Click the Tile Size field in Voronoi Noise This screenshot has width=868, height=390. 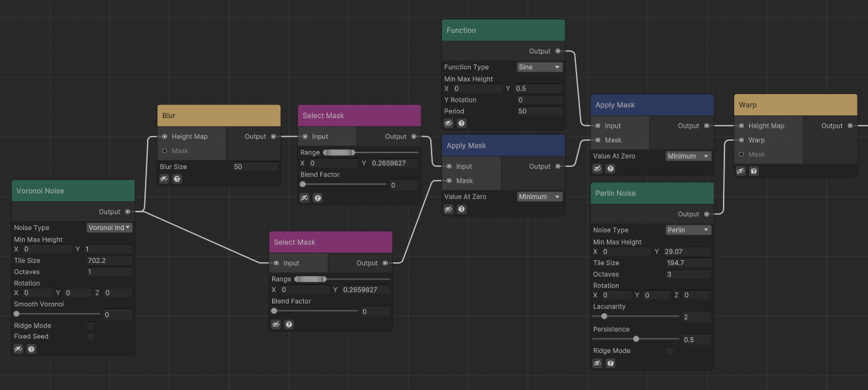(x=108, y=261)
